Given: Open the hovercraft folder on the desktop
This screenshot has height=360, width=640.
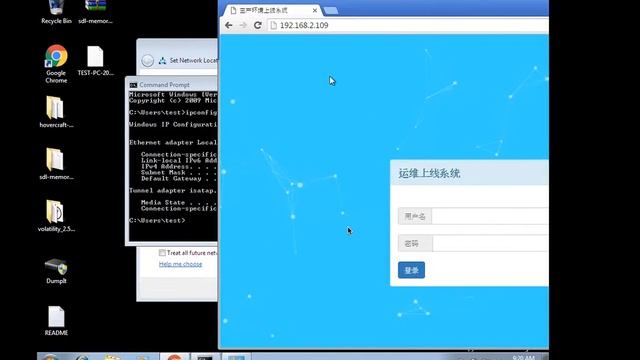Looking at the screenshot, I should click(x=56, y=112).
